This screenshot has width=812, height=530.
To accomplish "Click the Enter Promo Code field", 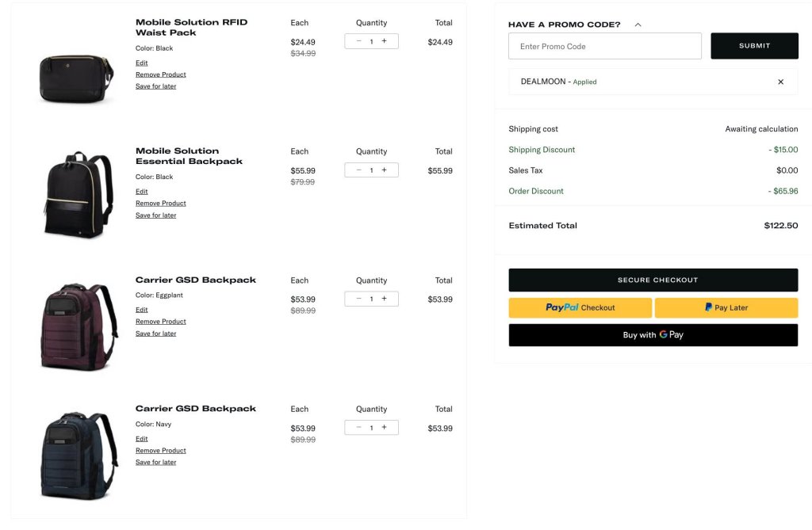I will 604,46.
